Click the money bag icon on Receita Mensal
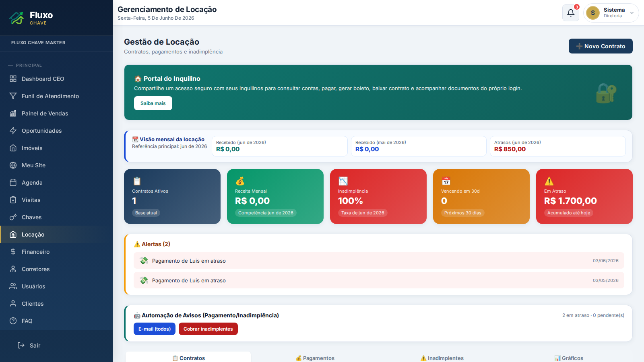The height and width of the screenshot is (362, 644). (240, 181)
